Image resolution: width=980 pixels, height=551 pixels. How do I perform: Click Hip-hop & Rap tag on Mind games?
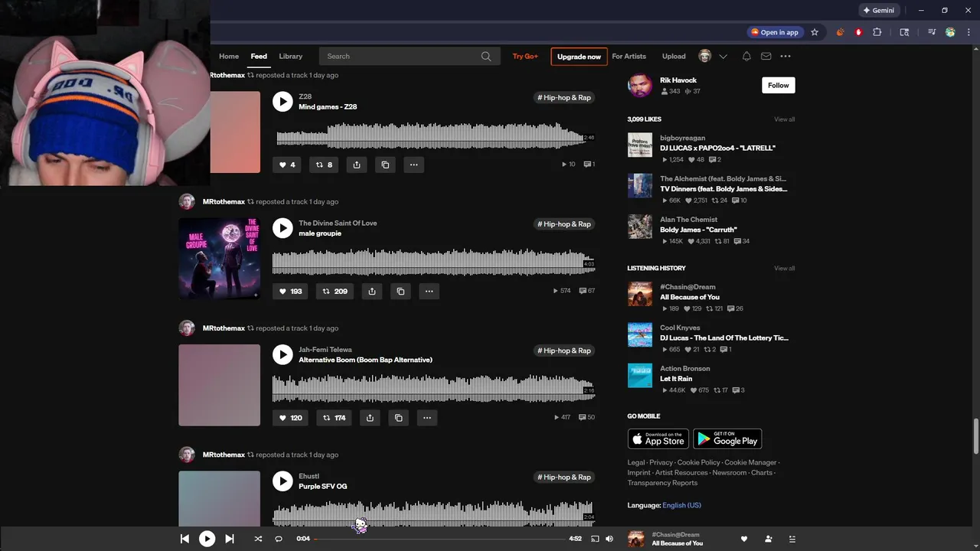564,98
